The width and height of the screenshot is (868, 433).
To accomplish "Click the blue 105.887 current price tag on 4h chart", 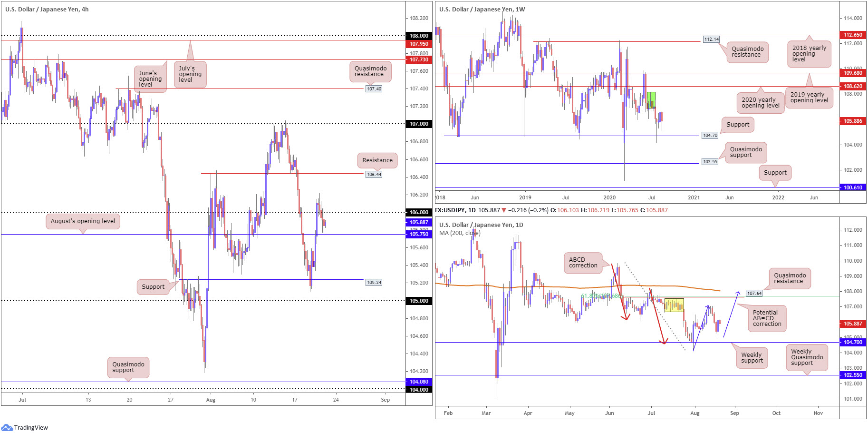I will (418, 222).
